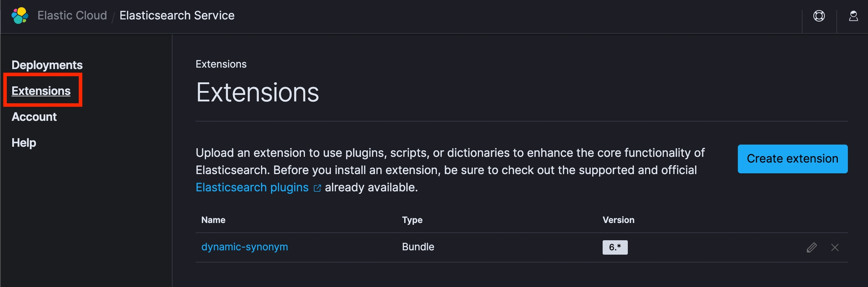Select Extensions in the sidebar
868x287 pixels.
coord(41,91)
